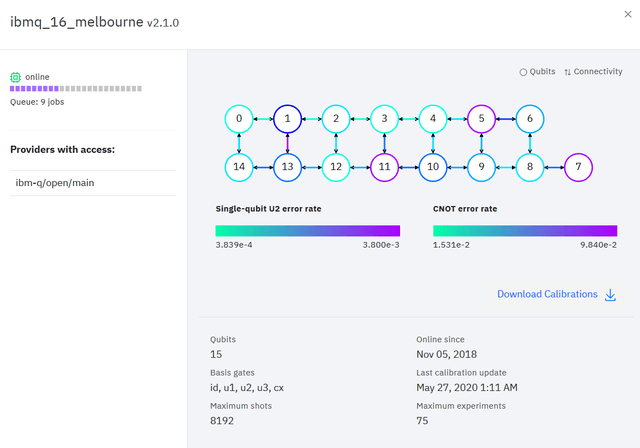Click the Single-qubit U2 error rate color gradient

[x=308, y=231]
